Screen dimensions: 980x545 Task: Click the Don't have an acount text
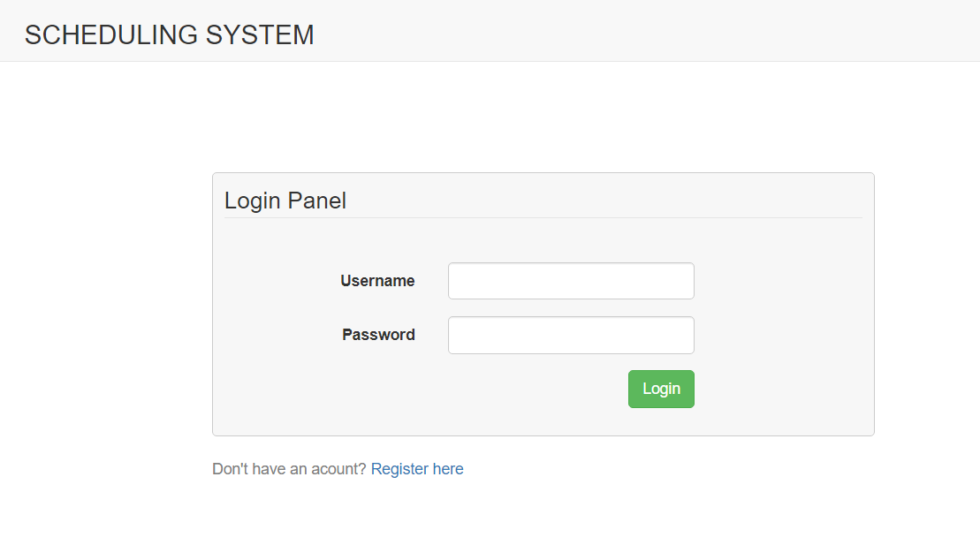click(290, 468)
